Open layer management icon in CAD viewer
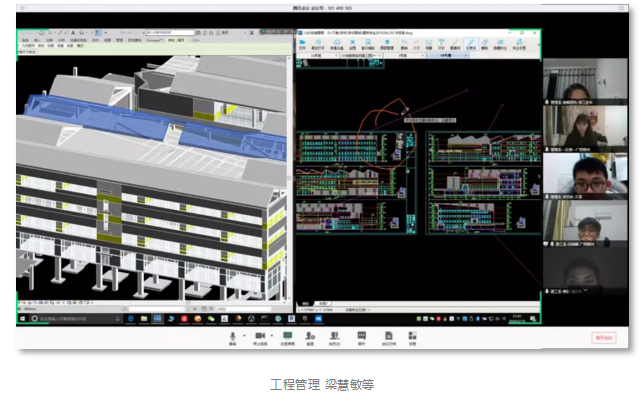The height and width of the screenshot is (405, 644). [386, 42]
